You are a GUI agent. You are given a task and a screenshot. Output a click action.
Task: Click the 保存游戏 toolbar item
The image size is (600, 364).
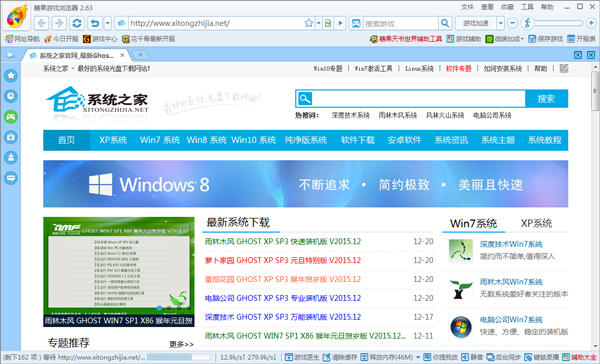546,39
